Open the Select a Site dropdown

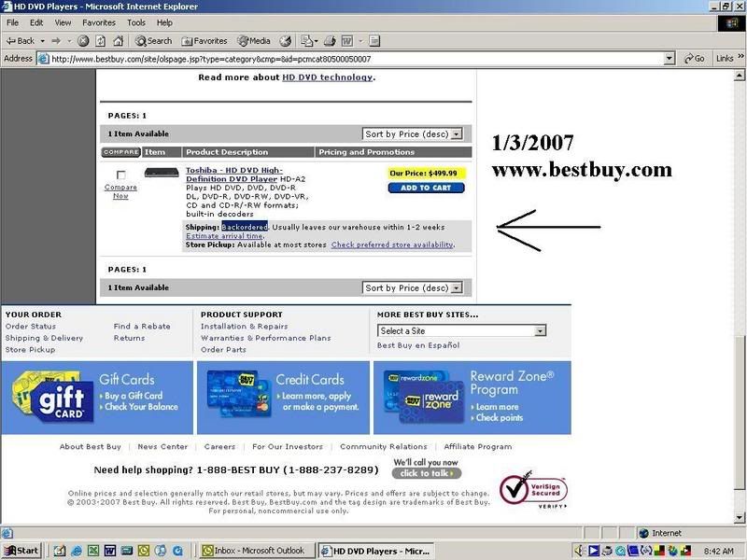(x=461, y=330)
